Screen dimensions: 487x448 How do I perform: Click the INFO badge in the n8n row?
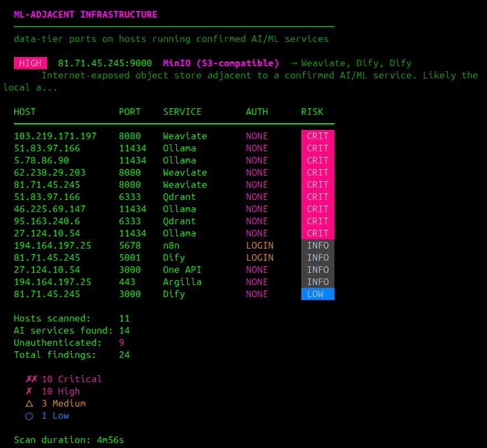coord(318,245)
